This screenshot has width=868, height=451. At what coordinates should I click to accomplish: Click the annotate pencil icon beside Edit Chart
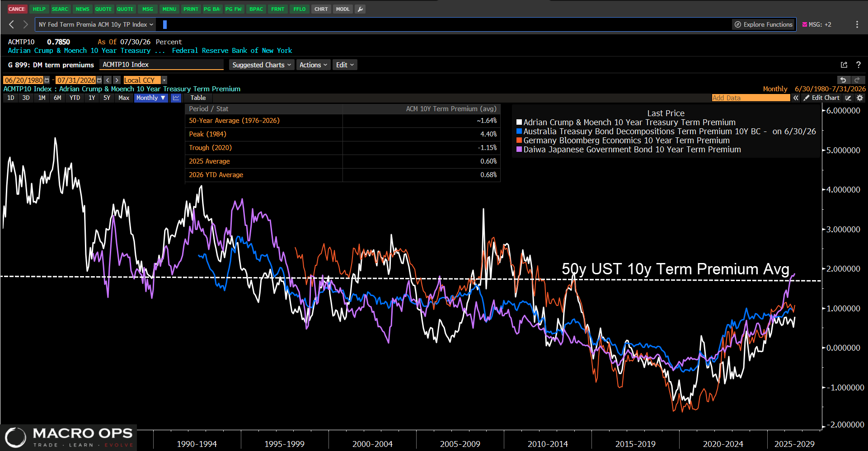coord(848,98)
